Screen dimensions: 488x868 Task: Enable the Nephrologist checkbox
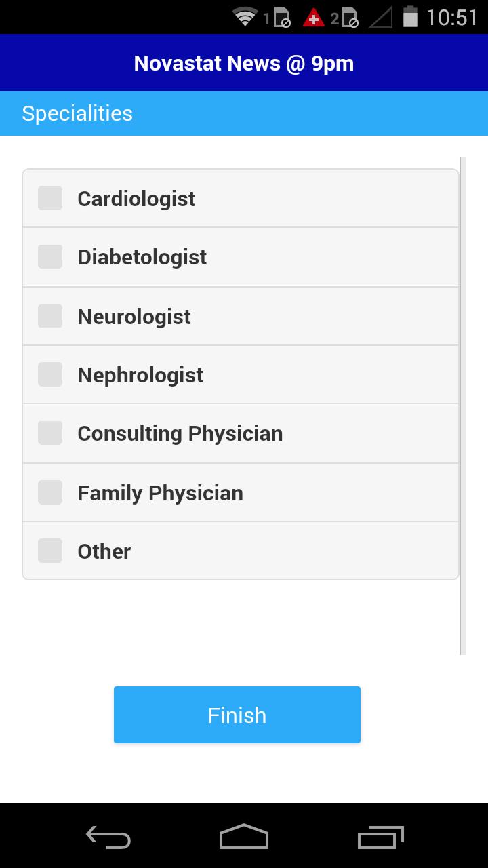pos(50,374)
